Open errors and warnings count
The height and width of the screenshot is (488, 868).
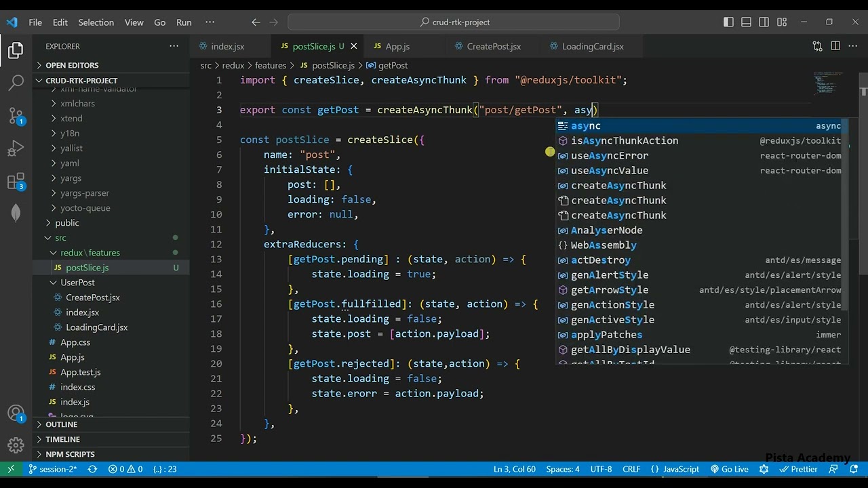click(125, 469)
